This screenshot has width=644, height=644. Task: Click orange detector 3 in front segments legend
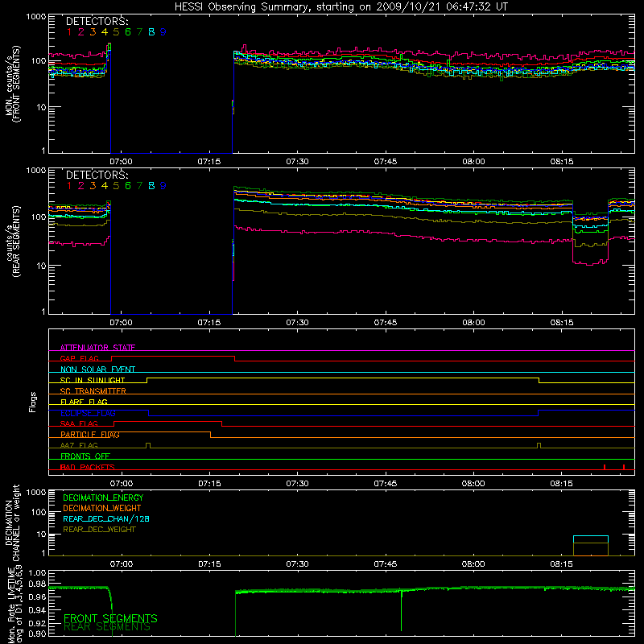tap(93, 32)
